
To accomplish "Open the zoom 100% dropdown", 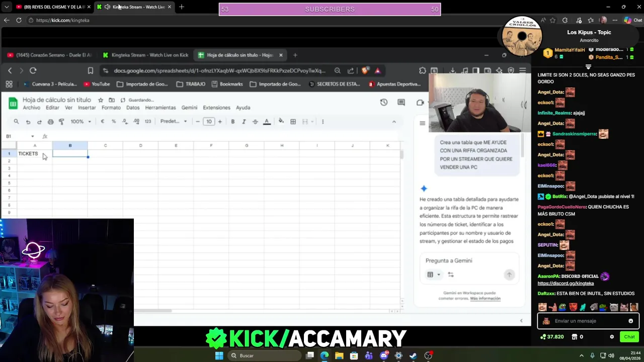I will tap(80, 122).
